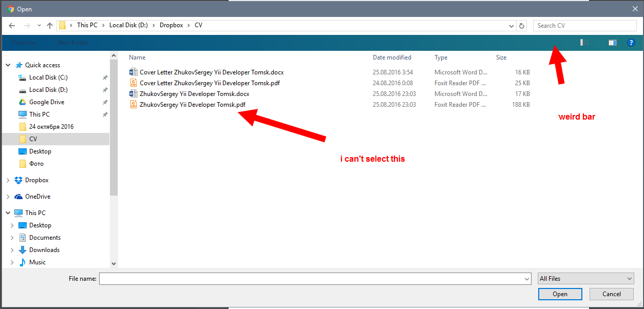Click the Back navigation arrow
Image resolution: width=644 pixels, height=309 pixels.
pyautogui.click(x=12, y=26)
